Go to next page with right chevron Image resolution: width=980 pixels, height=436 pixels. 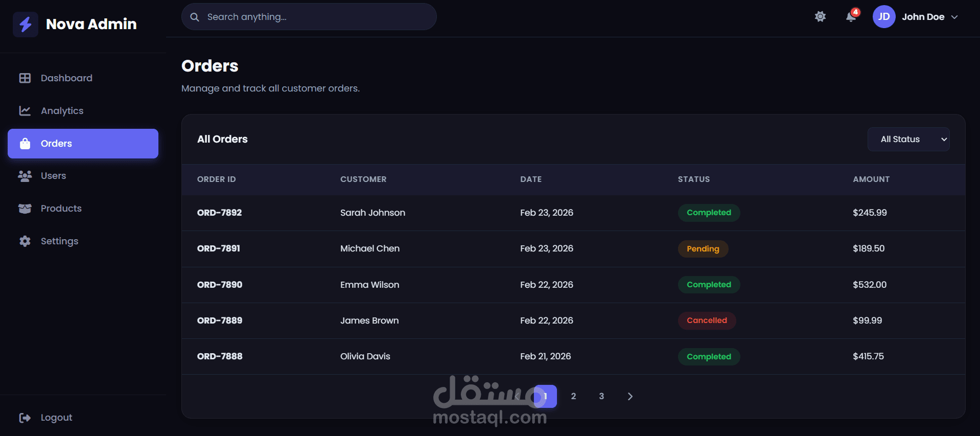630,396
